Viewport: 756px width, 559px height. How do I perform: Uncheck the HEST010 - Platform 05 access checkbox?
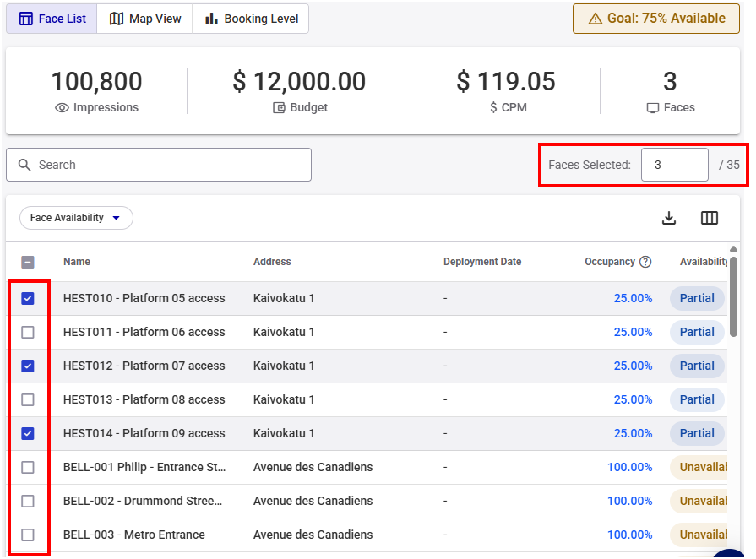coord(28,299)
